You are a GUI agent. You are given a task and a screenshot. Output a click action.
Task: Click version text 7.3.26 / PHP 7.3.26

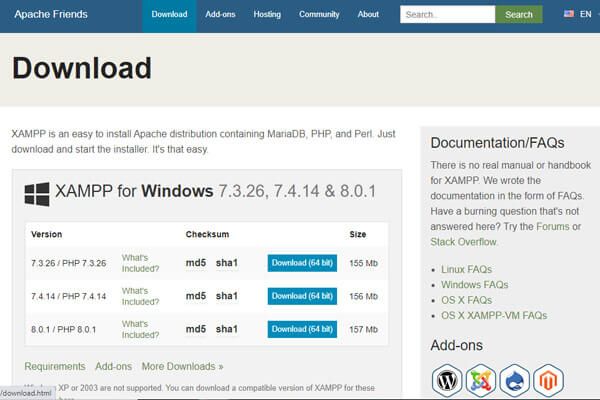pos(68,263)
